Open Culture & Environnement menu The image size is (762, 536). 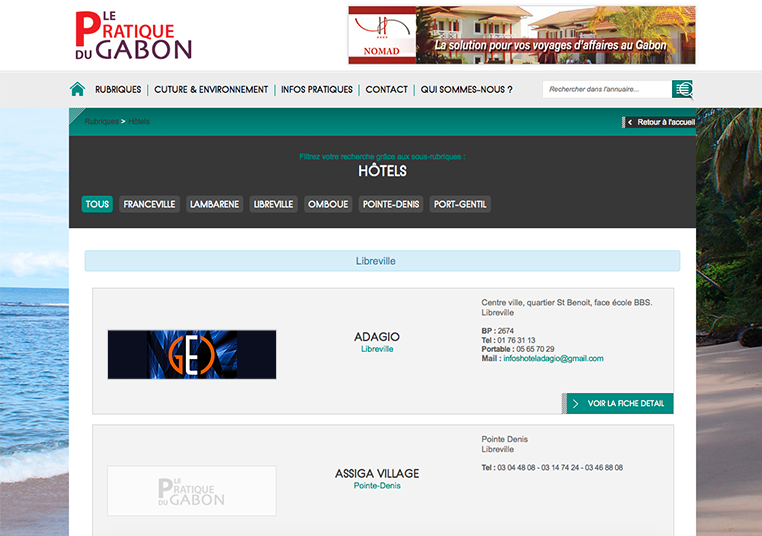(x=211, y=89)
